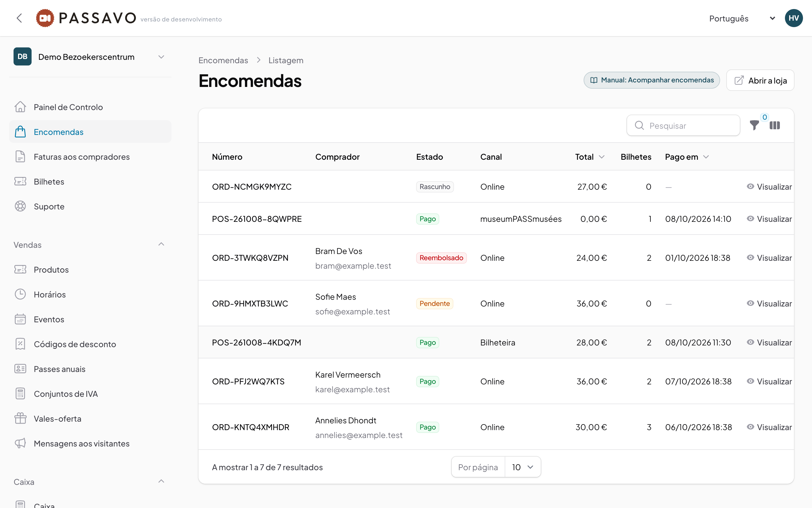812x508 pixels.
Task: Open Encomendas in the sidebar
Action: (90, 132)
